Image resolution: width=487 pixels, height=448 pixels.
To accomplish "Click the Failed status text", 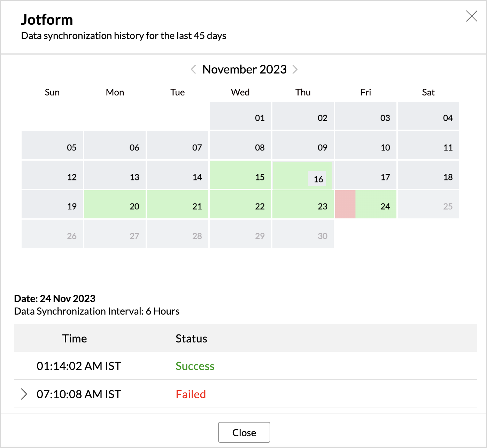I will [x=191, y=394].
